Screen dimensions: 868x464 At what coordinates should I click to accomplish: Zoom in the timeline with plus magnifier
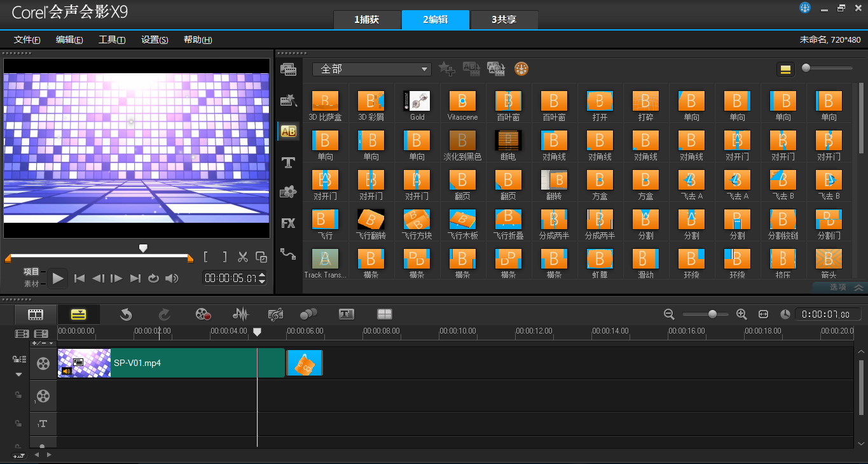pyautogui.click(x=741, y=314)
